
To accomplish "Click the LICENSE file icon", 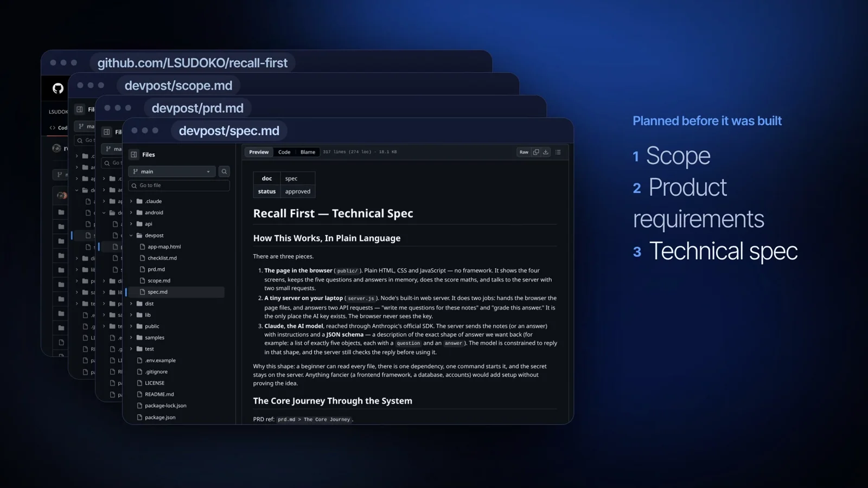I will [x=139, y=383].
